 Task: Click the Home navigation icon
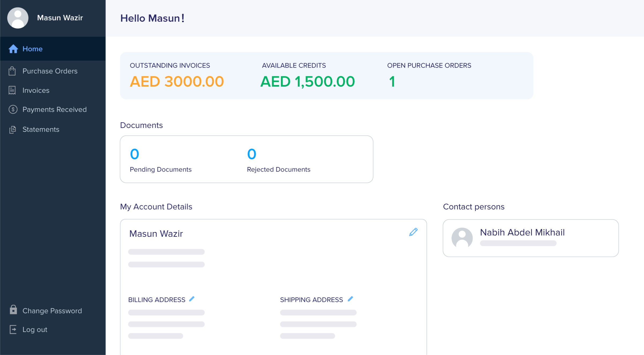pos(13,49)
